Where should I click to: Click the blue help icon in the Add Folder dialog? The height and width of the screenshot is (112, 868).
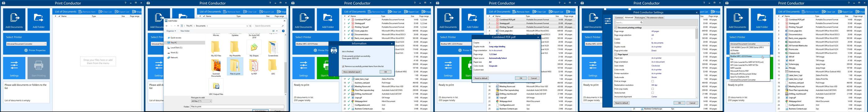[283, 31]
